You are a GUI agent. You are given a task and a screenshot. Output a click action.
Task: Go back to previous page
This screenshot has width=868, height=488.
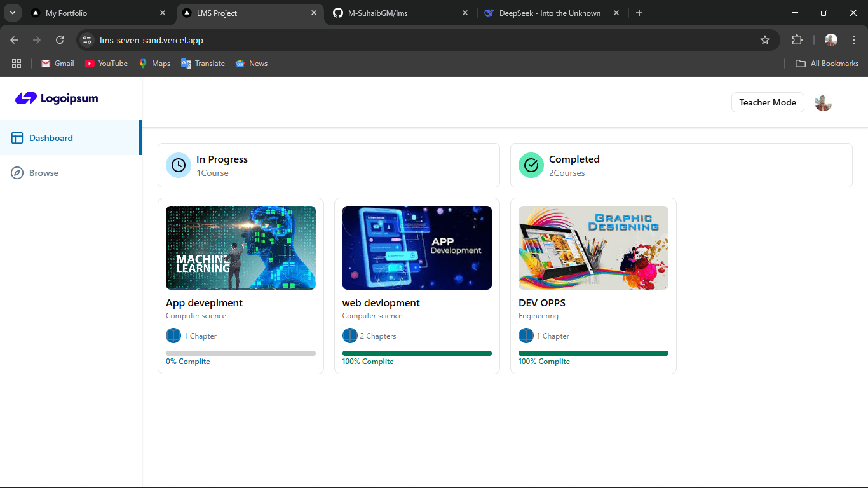(14, 40)
